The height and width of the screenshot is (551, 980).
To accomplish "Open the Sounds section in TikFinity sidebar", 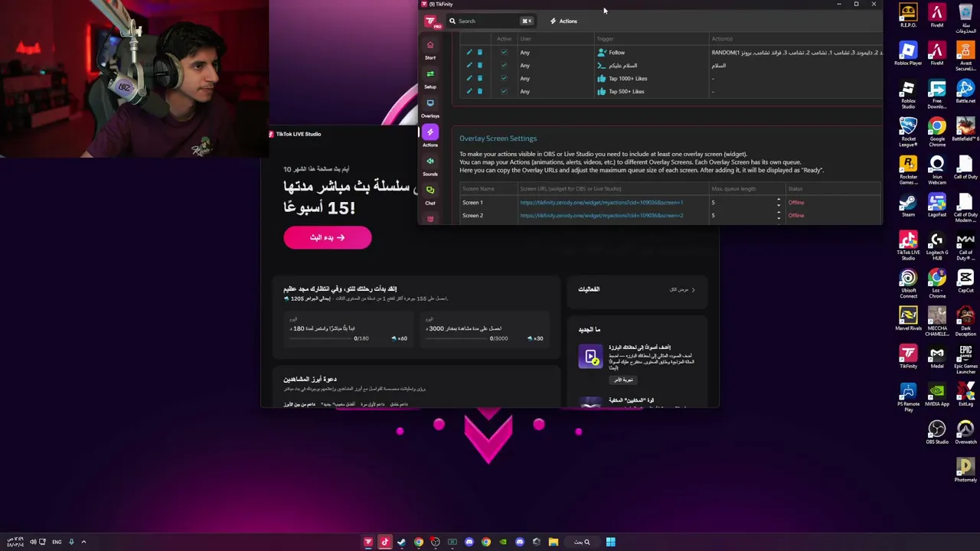I will [x=430, y=166].
